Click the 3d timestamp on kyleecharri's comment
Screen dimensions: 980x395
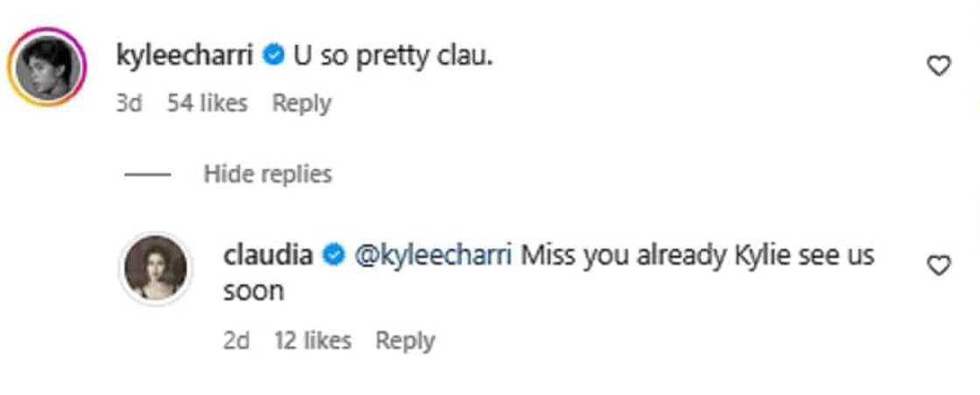[x=129, y=103]
